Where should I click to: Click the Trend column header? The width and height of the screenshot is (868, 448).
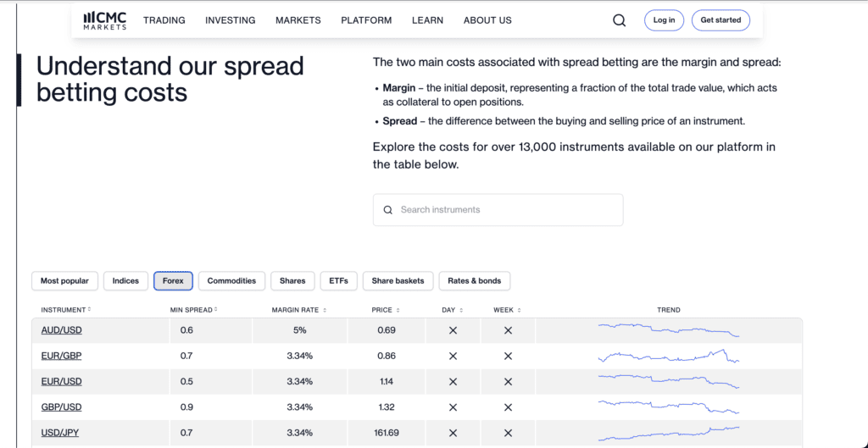pyautogui.click(x=669, y=310)
